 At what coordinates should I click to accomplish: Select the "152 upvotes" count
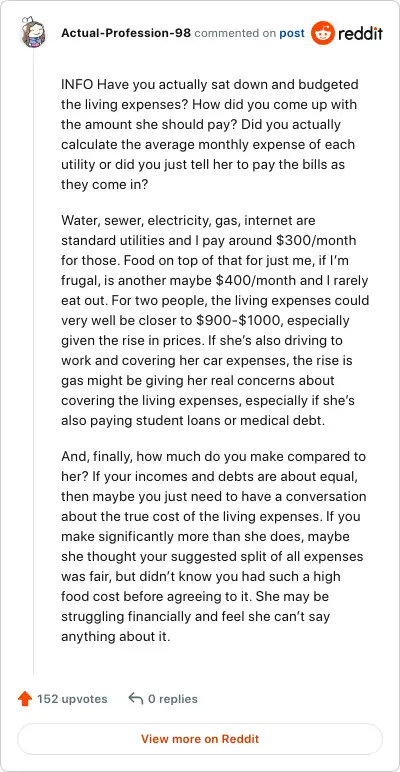pyautogui.click(x=72, y=699)
